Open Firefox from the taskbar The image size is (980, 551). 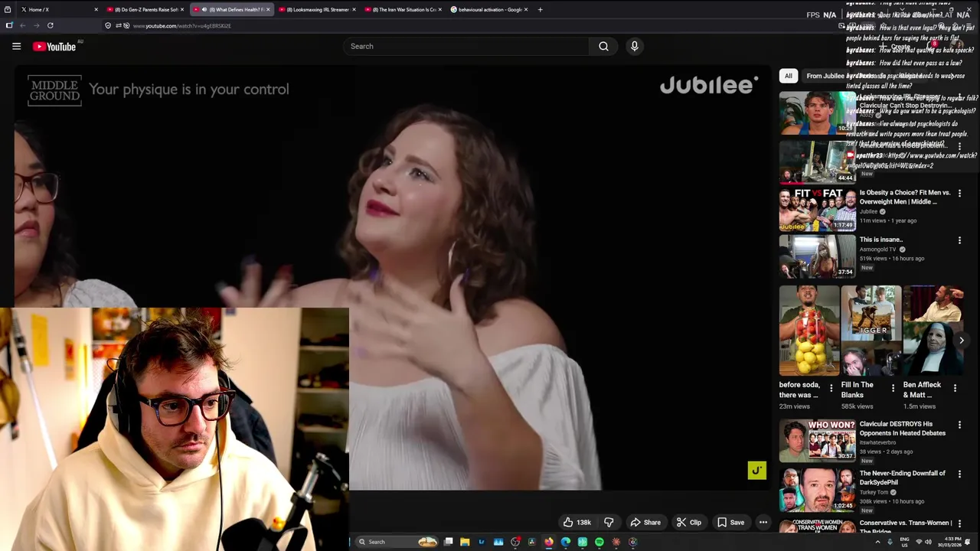click(x=549, y=542)
